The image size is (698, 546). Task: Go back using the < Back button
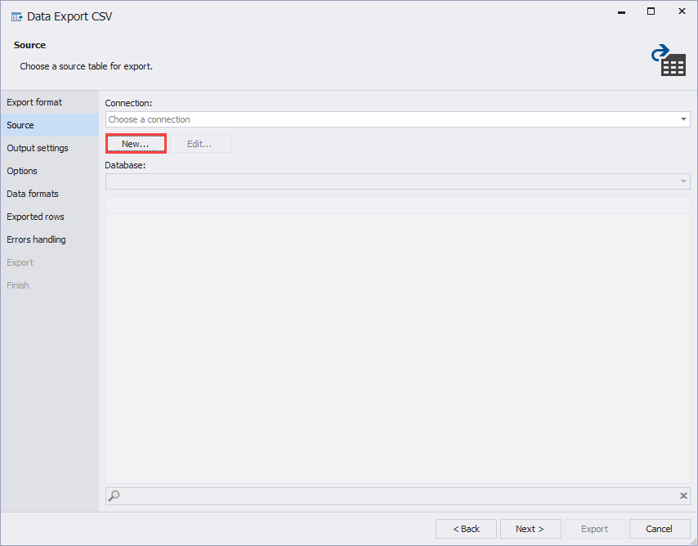click(x=466, y=529)
